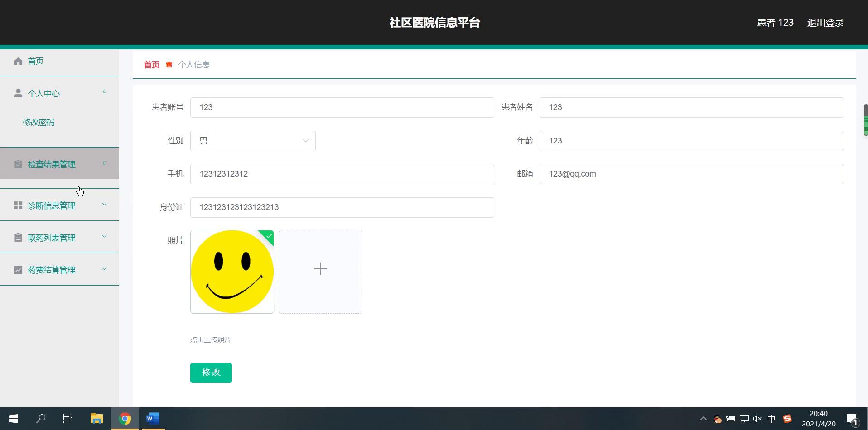Click the person icon beside 个人中心

[x=18, y=93]
